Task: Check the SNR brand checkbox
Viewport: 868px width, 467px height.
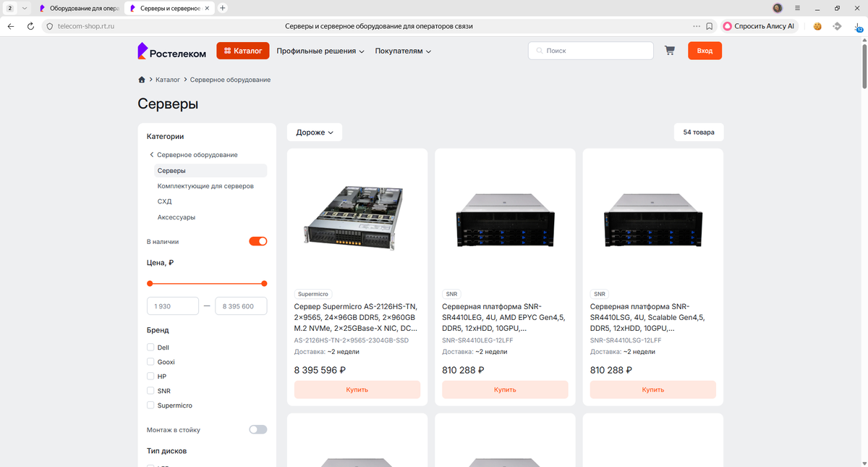Action: [x=150, y=391]
